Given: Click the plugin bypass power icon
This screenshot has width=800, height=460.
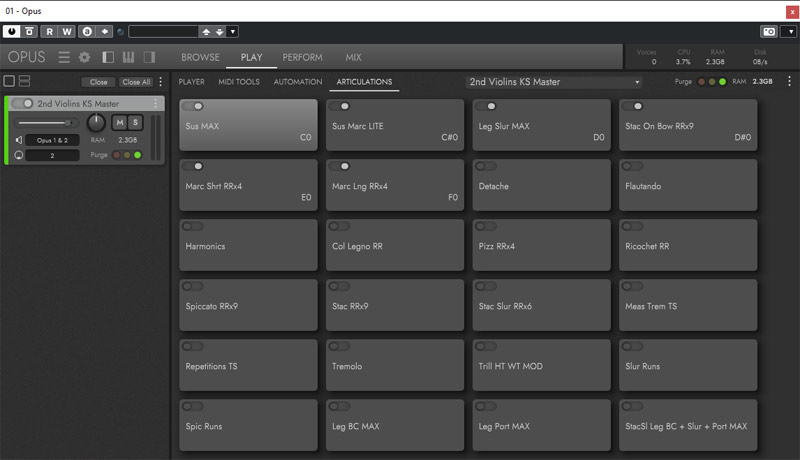Looking at the screenshot, I should [11, 32].
